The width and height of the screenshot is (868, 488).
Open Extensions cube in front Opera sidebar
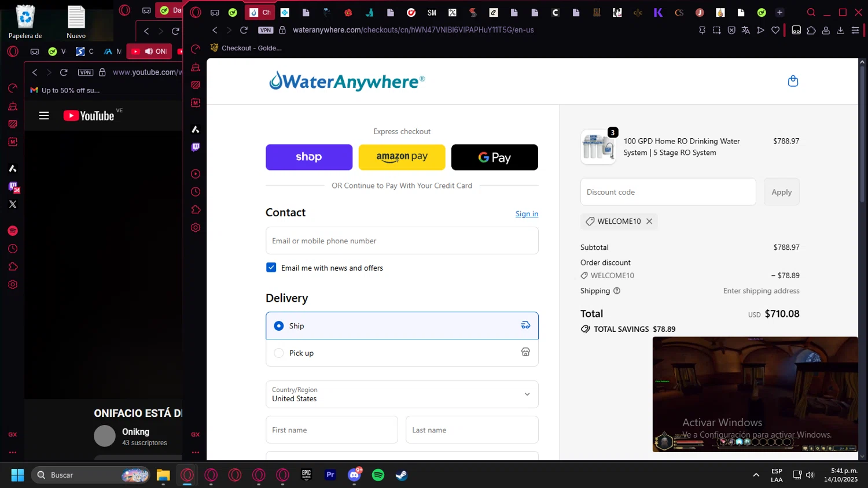coord(196,209)
